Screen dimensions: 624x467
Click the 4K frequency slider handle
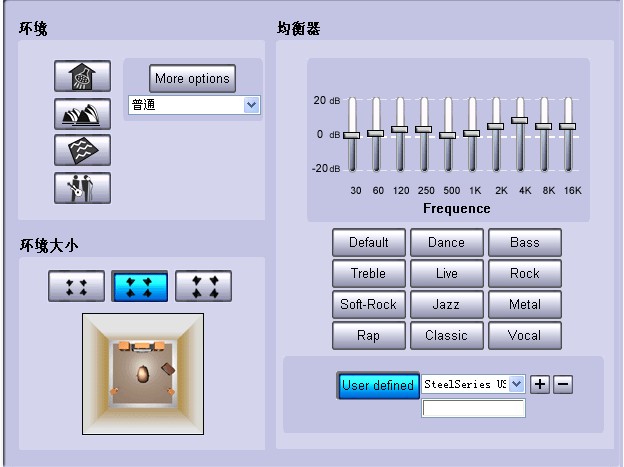[519, 120]
